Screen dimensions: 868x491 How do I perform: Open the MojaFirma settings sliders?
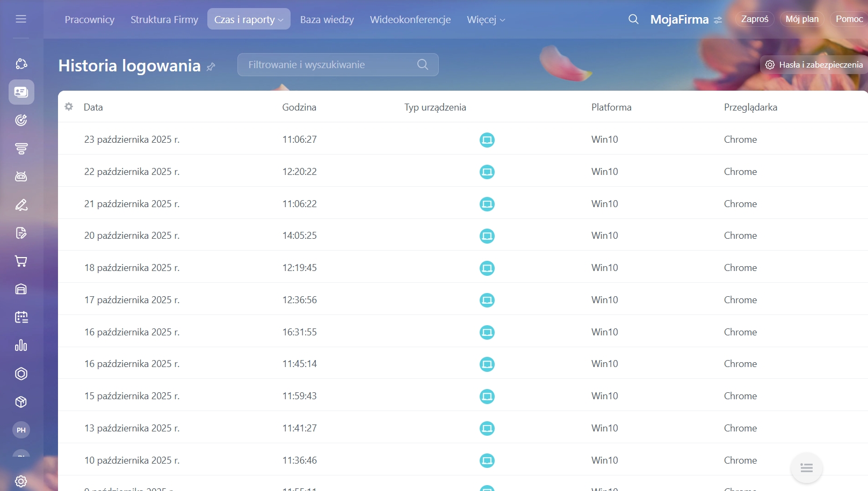[718, 20]
